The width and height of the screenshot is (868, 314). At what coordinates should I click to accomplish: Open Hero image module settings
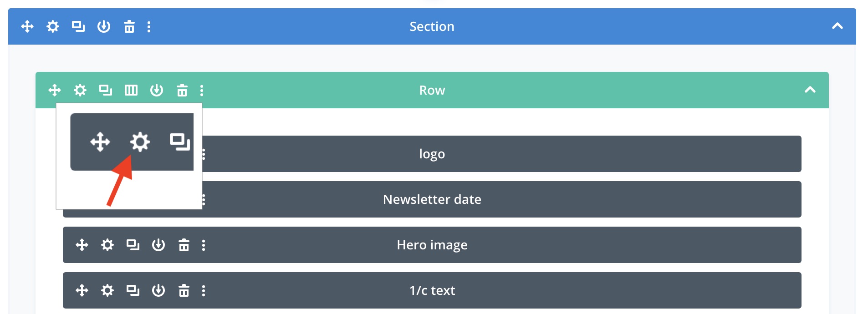pos(107,245)
